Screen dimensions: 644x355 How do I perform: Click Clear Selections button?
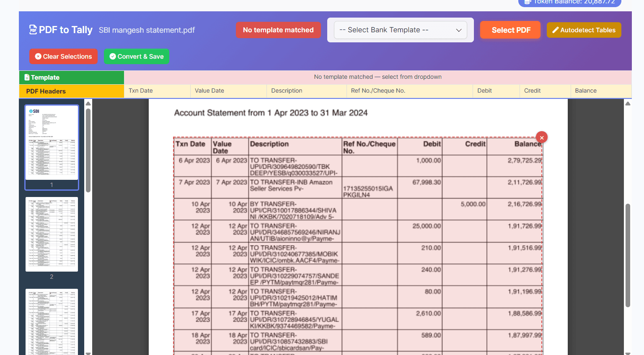click(x=63, y=57)
